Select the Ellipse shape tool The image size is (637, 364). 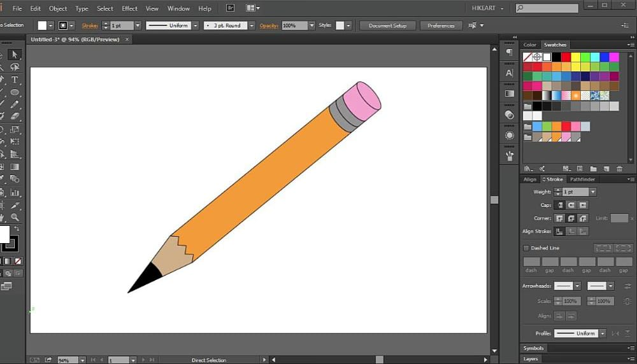[x=15, y=92]
